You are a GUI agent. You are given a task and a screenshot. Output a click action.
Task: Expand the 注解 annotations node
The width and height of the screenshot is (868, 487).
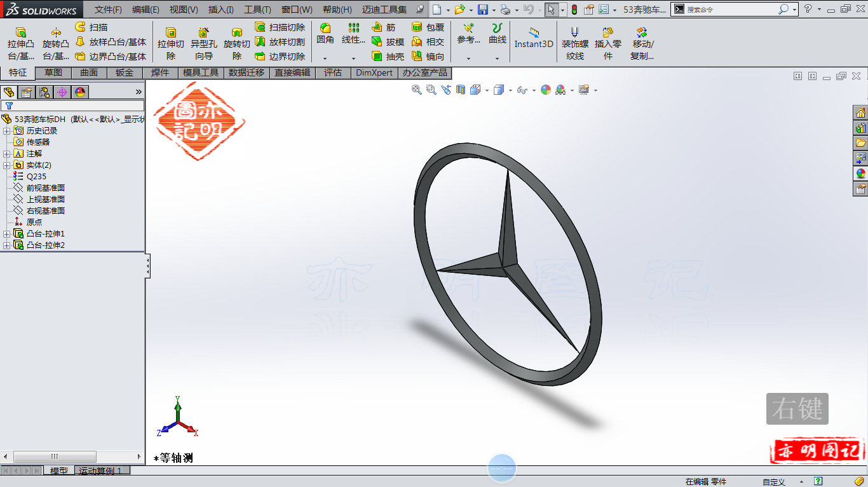(x=6, y=154)
